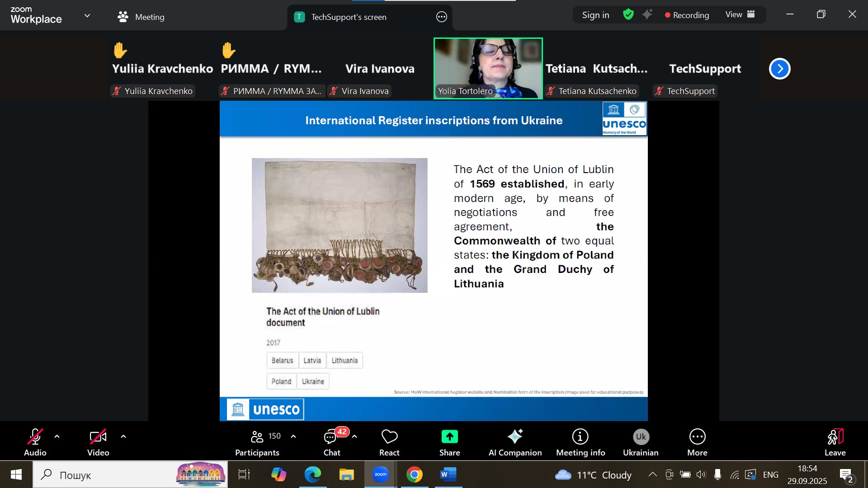Click the green encryption shield icon

pos(628,15)
